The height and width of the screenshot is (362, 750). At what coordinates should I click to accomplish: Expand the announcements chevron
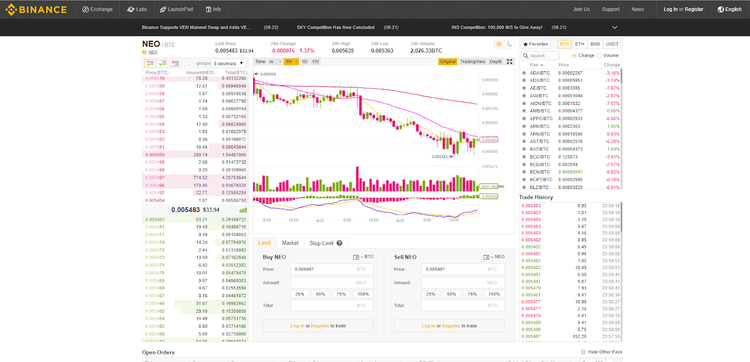615,28
